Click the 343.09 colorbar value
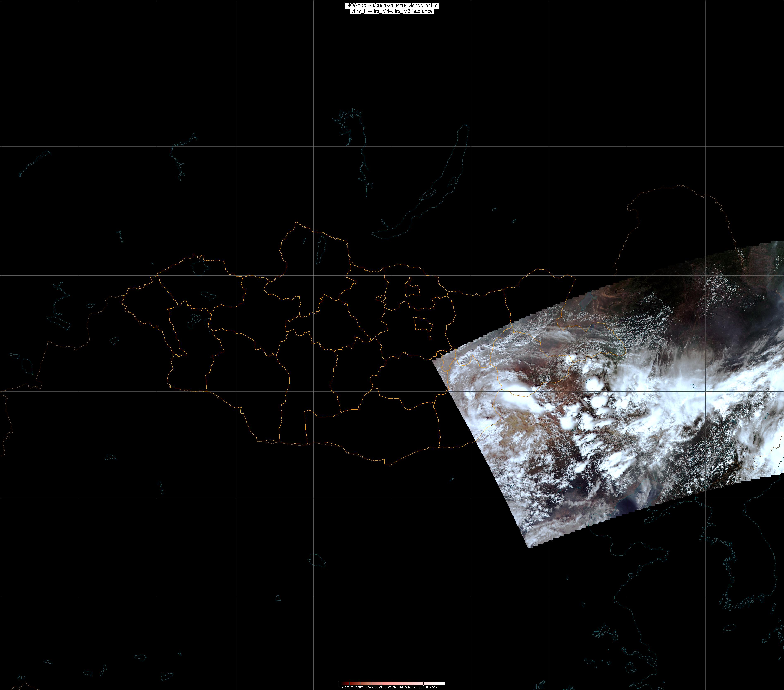Viewport: 784px width, 690px height. [381, 687]
